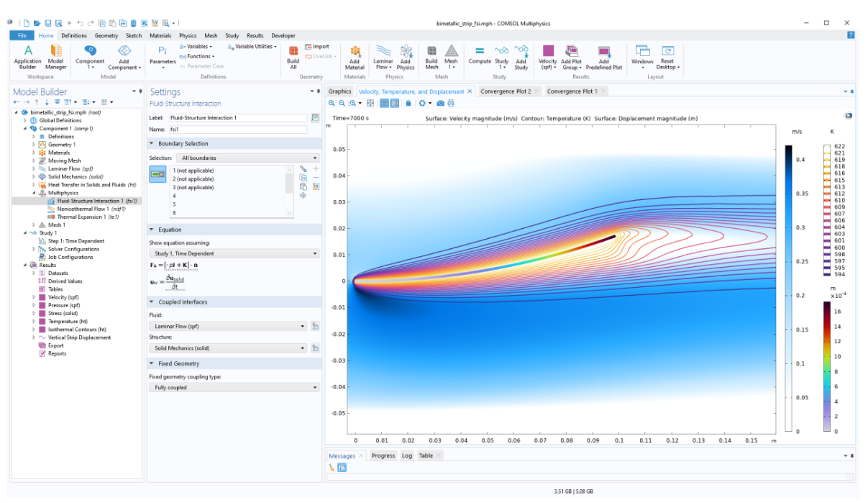Select boundary entry 2 (not applicable)
The image size is (868, 503).
pos(193,178)
